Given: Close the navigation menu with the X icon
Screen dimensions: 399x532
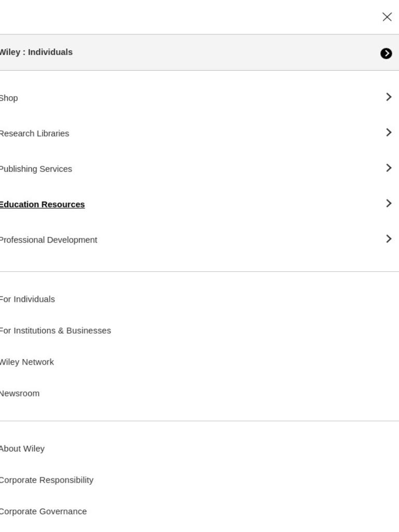Looking at the screenshot, I should coord(387,17).
